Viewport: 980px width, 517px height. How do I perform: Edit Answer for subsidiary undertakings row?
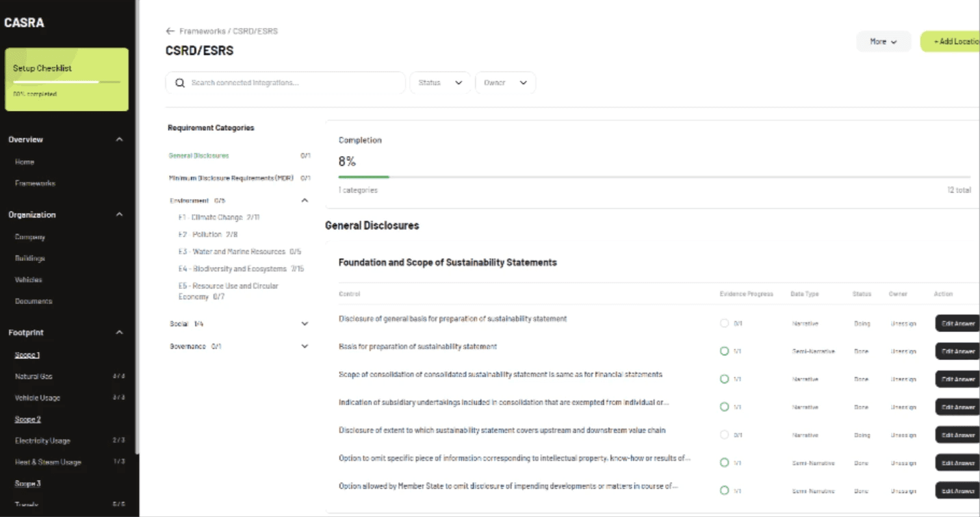[957, 407]
